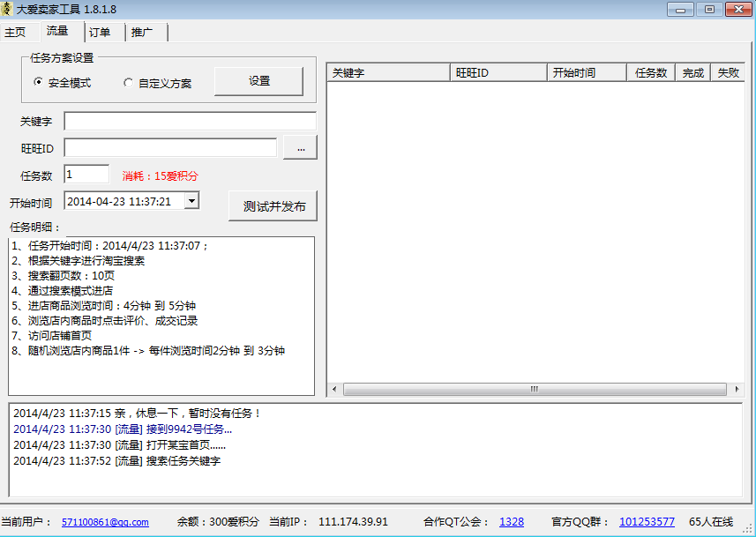Click the 设置 button

pyautogui.click(x=258, y=79)
